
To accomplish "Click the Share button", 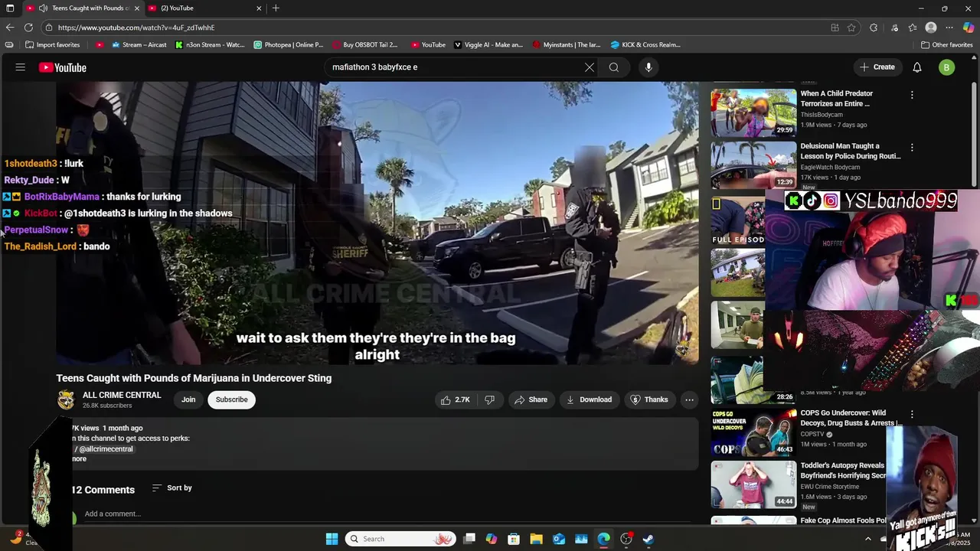I will [x=531, y=399].
